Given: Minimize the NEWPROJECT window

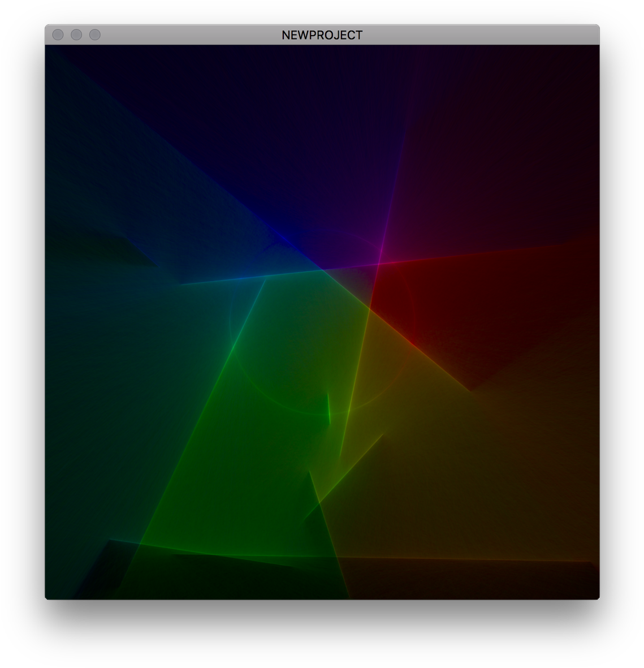Looking at the screenshot, I should click(x=76, y=35).
